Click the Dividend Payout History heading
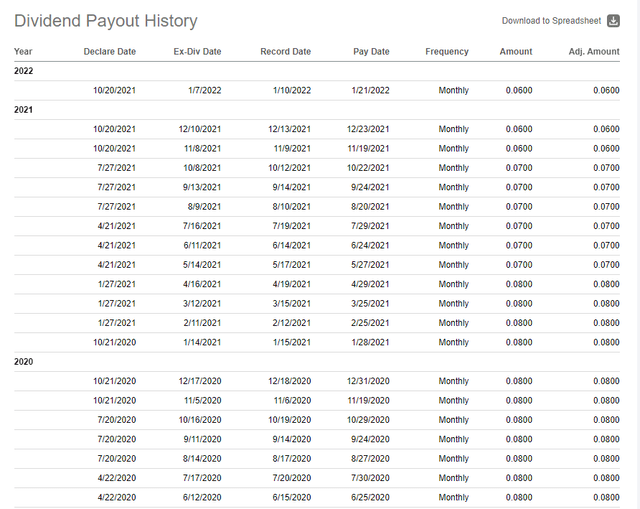The height and width of the screenshot is (509, 640). click(106, 21)
